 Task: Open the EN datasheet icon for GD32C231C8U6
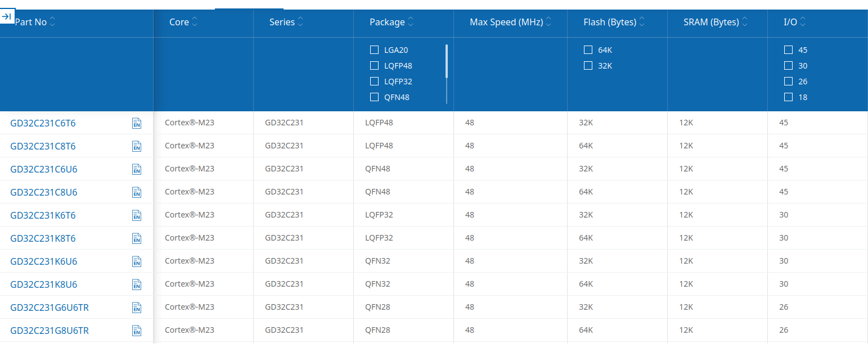(x=136, y=192)
